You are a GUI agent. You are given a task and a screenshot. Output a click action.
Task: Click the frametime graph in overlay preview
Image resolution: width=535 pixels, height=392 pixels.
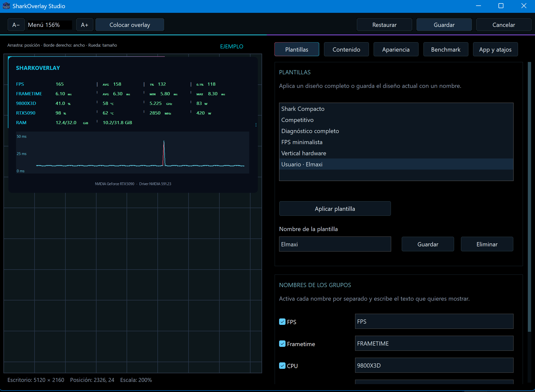133,153
